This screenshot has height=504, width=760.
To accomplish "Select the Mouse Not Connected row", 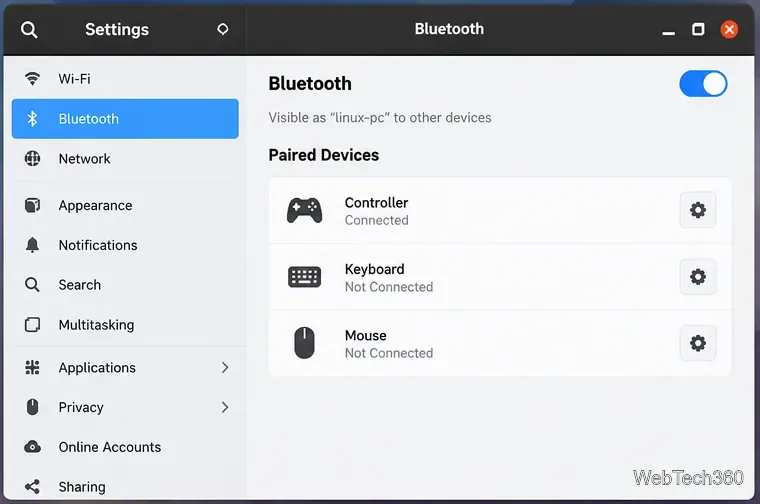I will (x=500, y=343).
